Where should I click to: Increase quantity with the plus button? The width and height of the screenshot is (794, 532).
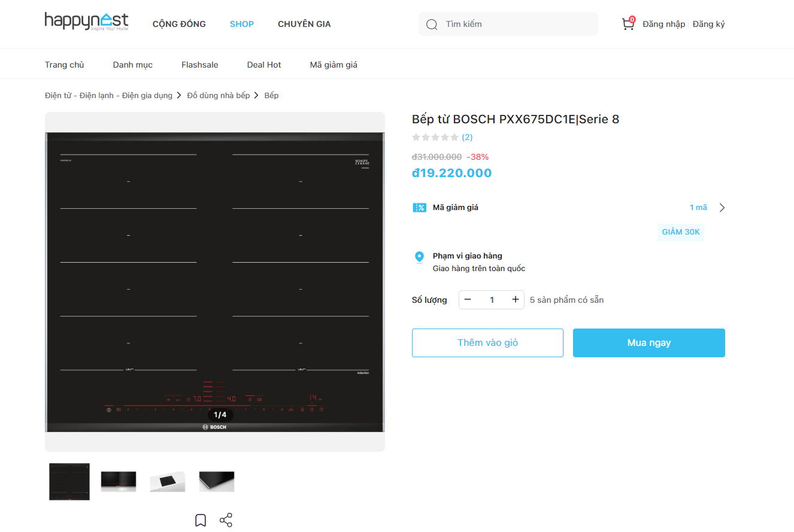tap(516, 299)
